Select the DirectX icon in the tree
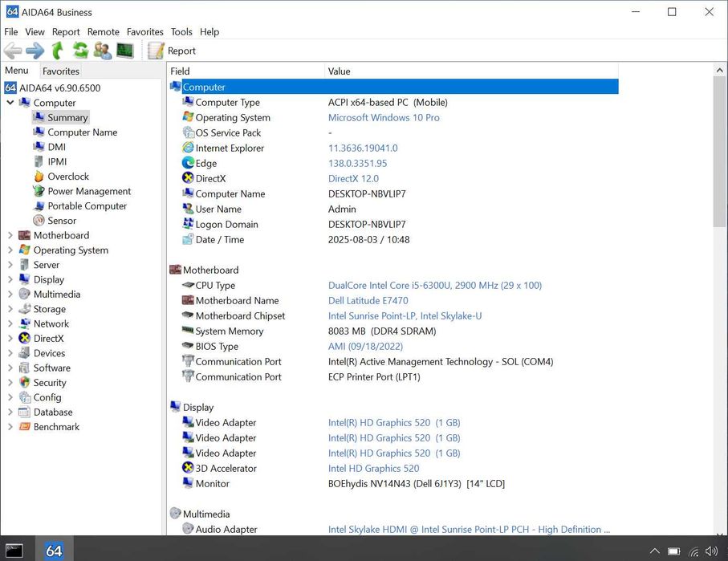The height and width of the screenshot is (561, 728). (x=25, y=338)
